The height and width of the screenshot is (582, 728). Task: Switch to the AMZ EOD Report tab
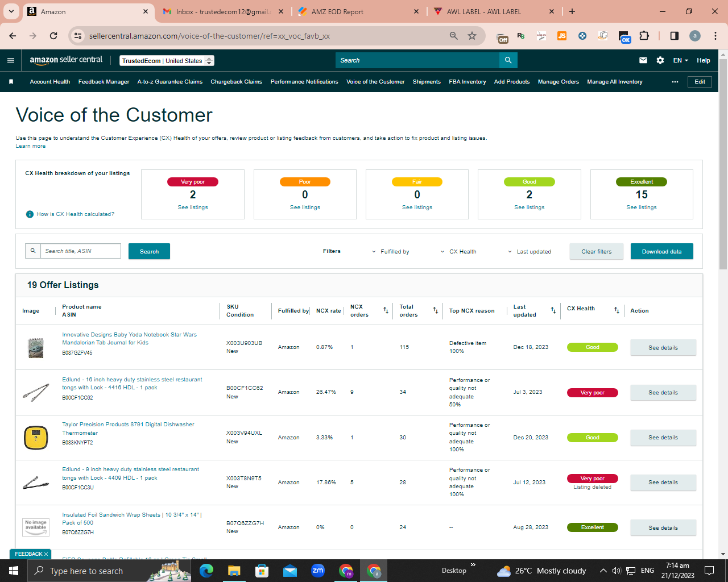pyautogui.click(x=358, y=11)
